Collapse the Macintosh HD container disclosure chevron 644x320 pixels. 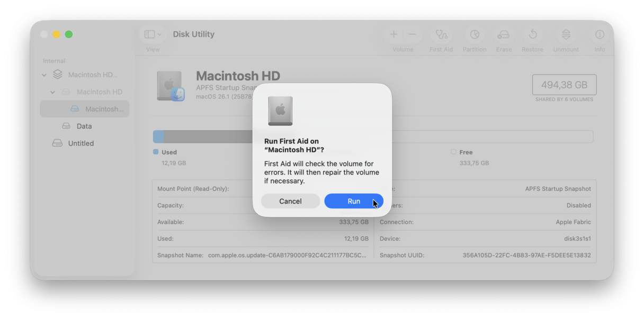point(44,75)
